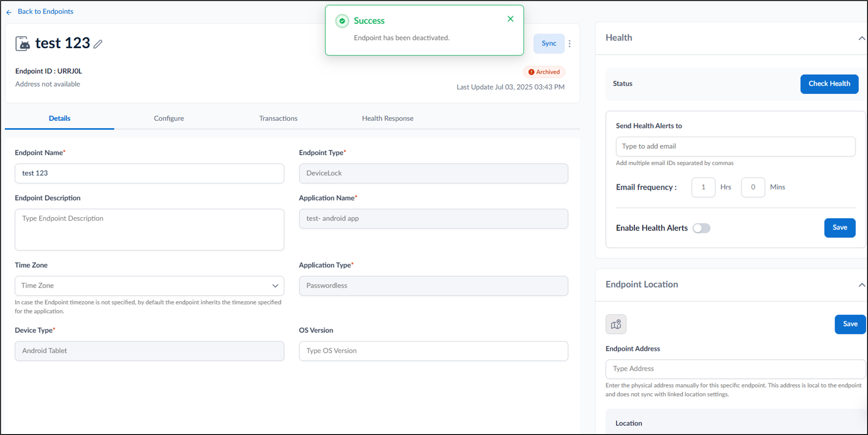
Task: Click the map location icon
Action: click(x=616, y=324)
